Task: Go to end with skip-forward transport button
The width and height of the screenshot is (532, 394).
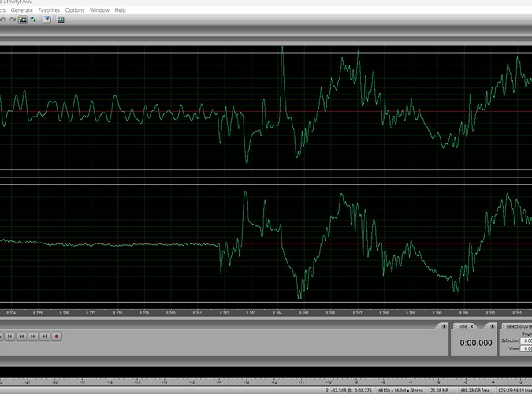Action: pos(44,336)
